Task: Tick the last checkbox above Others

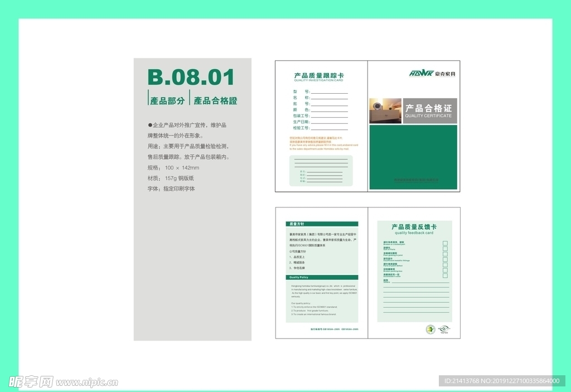Action: (x=445, y=276)
